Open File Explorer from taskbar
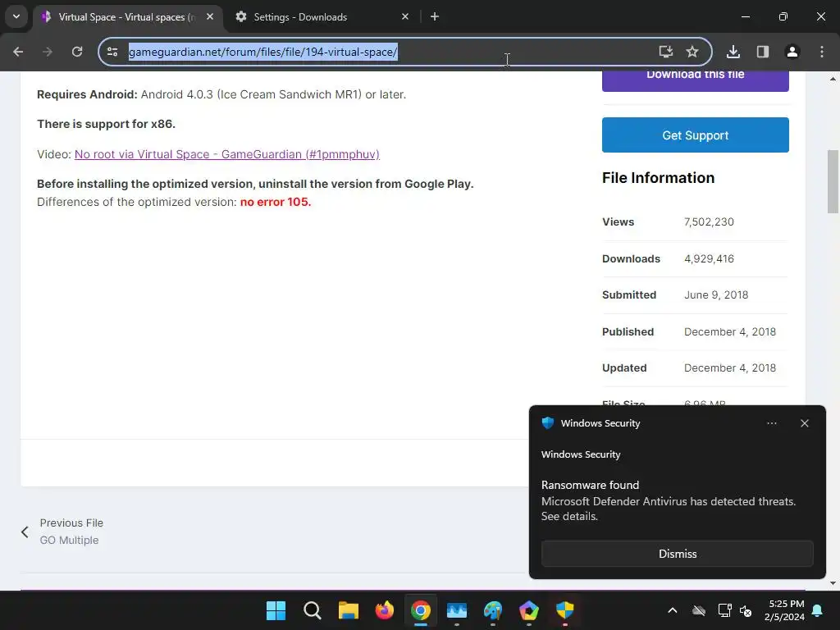This screenshot has height=630, width=840. (348, 610)
